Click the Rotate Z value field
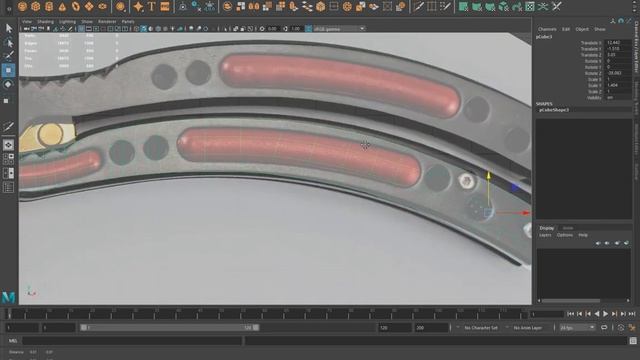This screenshot has width=640, height=360. pyautogui.click(x=618, y=73)
